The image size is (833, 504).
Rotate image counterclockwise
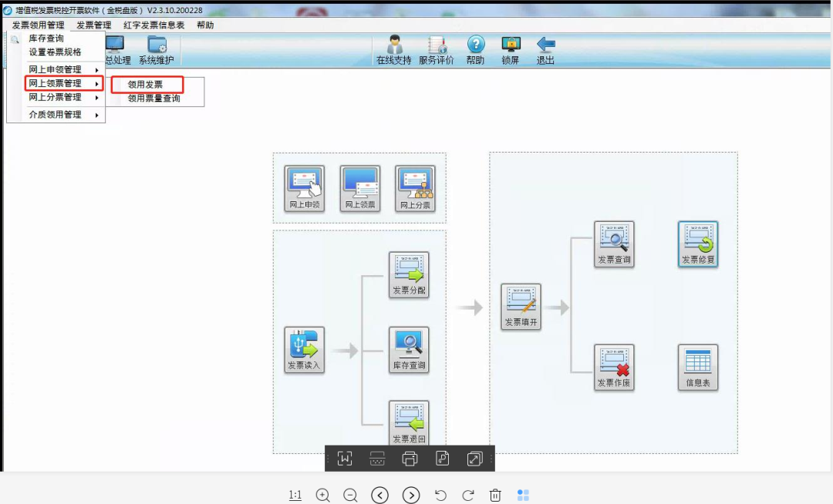pos(440,496)
